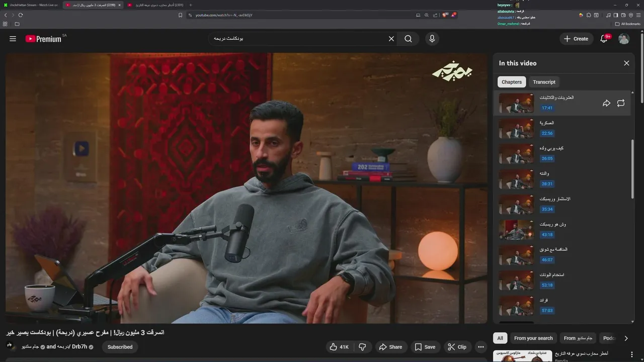This screenshot has width=644, height=362.
Task: Reload the page
Action: [x=21, y=15]
